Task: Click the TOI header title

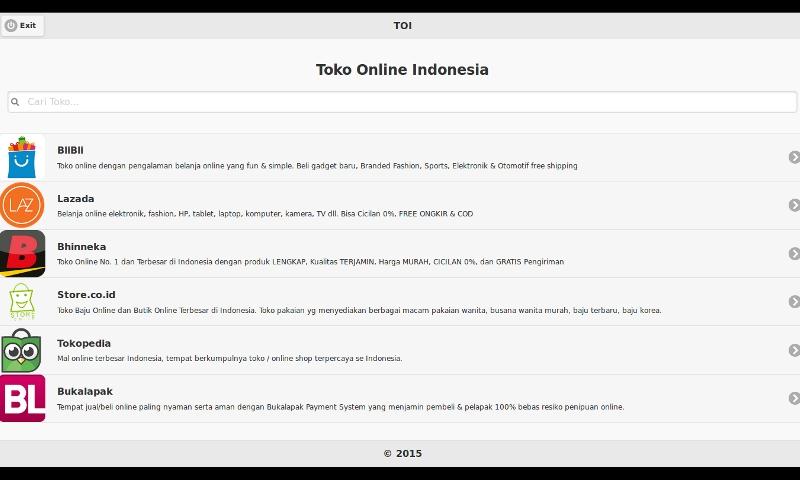Action: (x=403, y=26)
